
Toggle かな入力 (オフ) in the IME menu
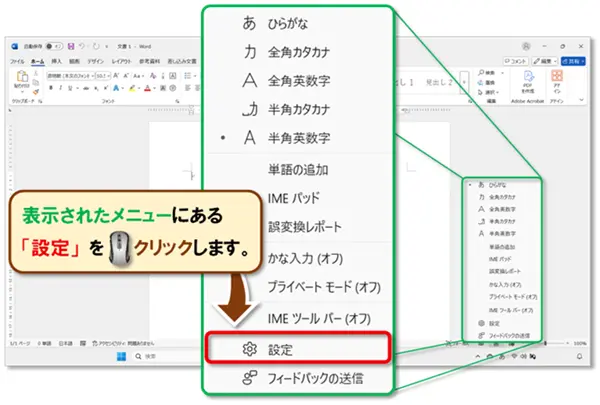(303, 258)
